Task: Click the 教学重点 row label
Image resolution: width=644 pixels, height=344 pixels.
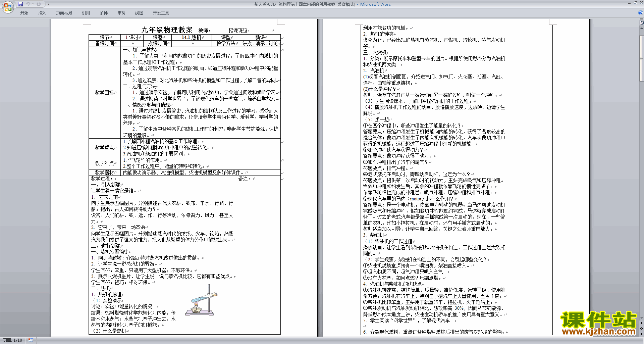Action: [105, 148]
